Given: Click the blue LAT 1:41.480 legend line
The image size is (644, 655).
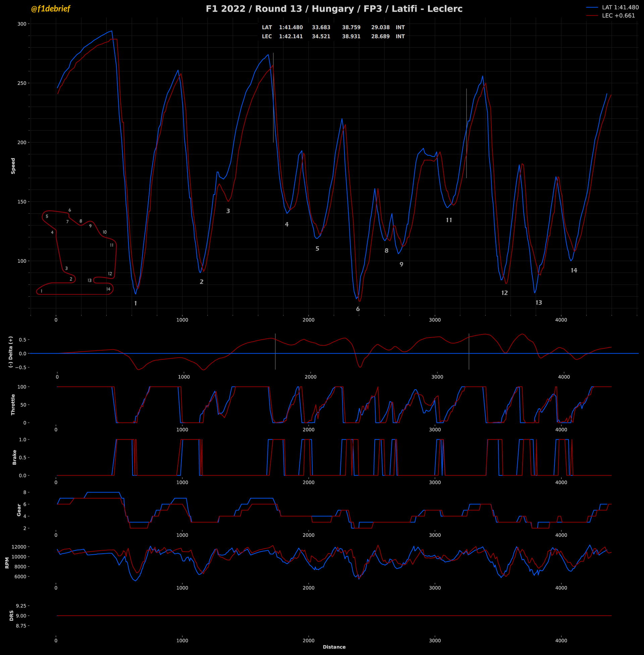Looking at the screenshot, I should pyautogui.click(x=592, y=7).
